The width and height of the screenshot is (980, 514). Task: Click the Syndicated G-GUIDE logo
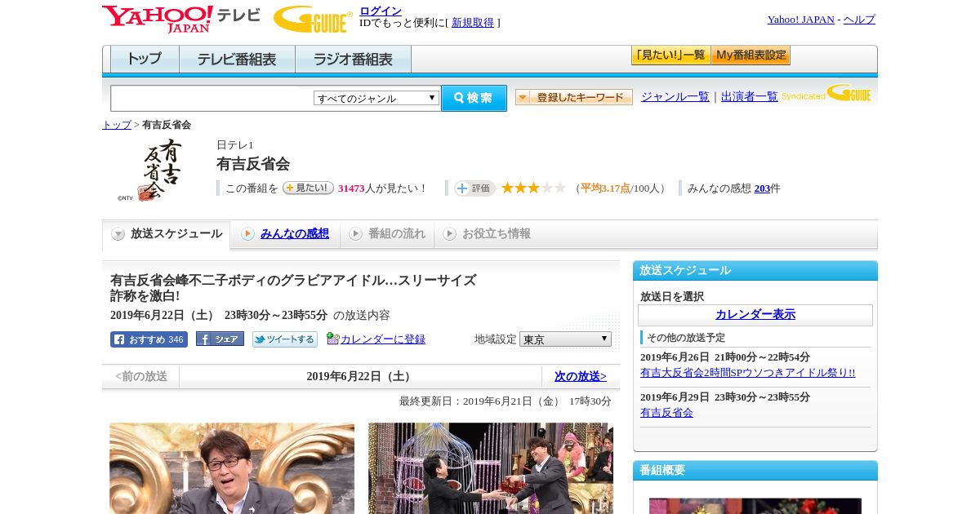point(826,94)
